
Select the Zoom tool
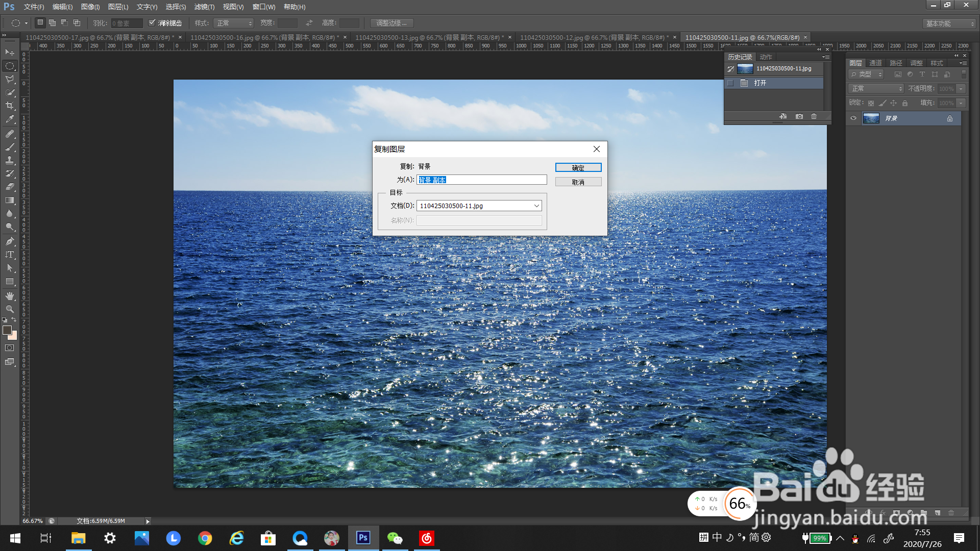tap(10, 309)
